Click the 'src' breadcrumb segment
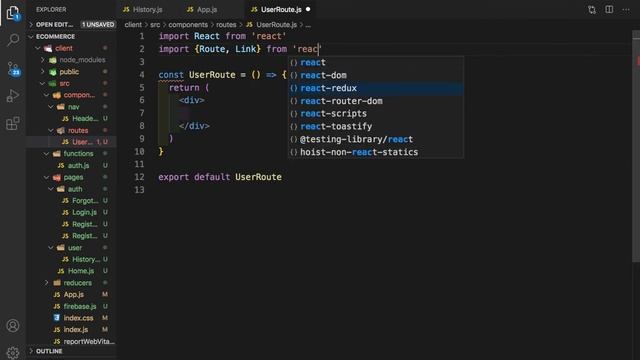The image size is (640, 360). pos(155,25)
